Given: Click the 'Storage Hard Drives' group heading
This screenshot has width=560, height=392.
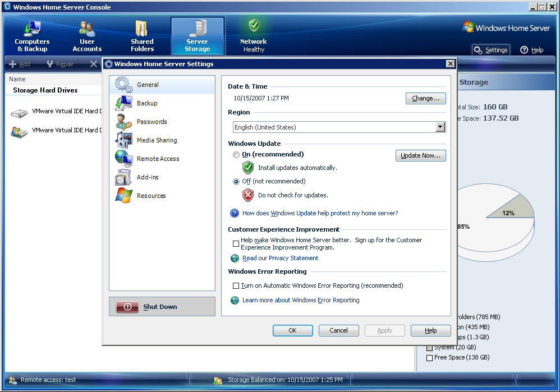Looking at the screenshot, I should (x=45, y=90).
